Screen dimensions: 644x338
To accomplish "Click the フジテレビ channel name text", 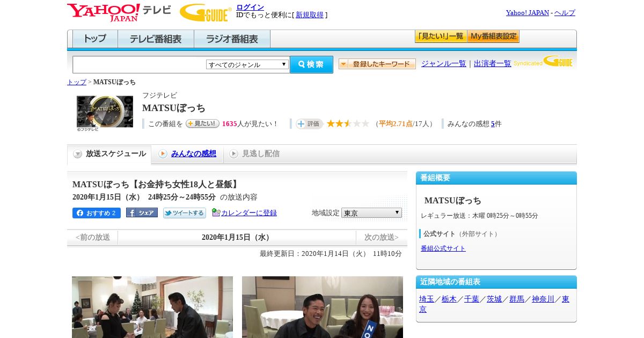I will coord(159,95).
